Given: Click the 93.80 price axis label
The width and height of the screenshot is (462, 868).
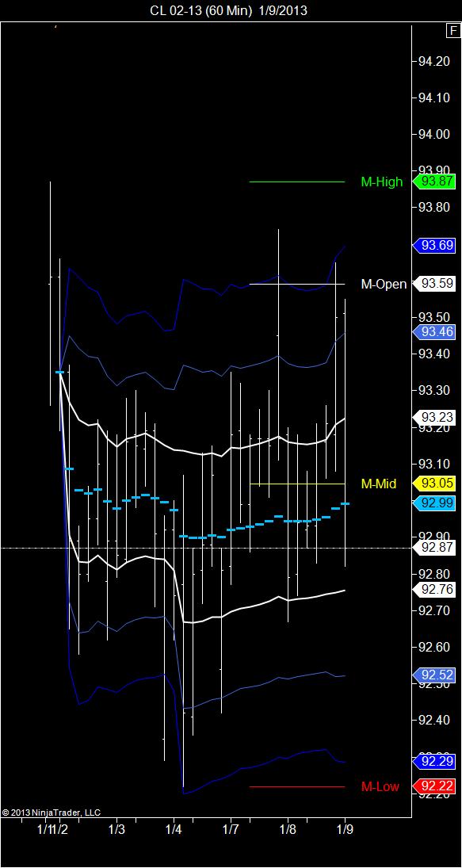Looking at the screenshot, I should tap(433, 208).
